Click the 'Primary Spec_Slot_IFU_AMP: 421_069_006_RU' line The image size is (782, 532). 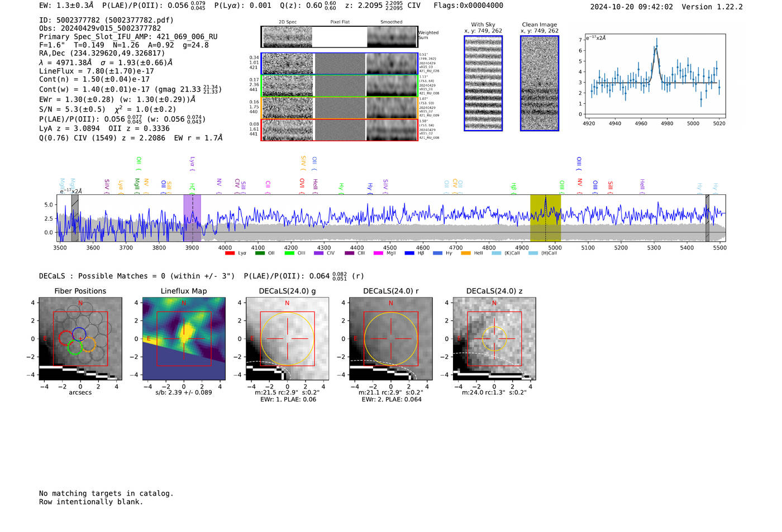click(x=128, y=37)
